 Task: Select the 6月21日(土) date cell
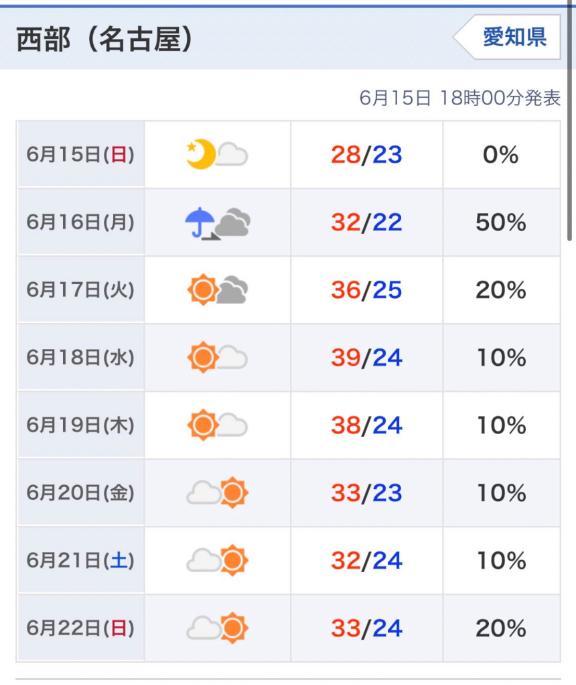click(x=81, y=560)
